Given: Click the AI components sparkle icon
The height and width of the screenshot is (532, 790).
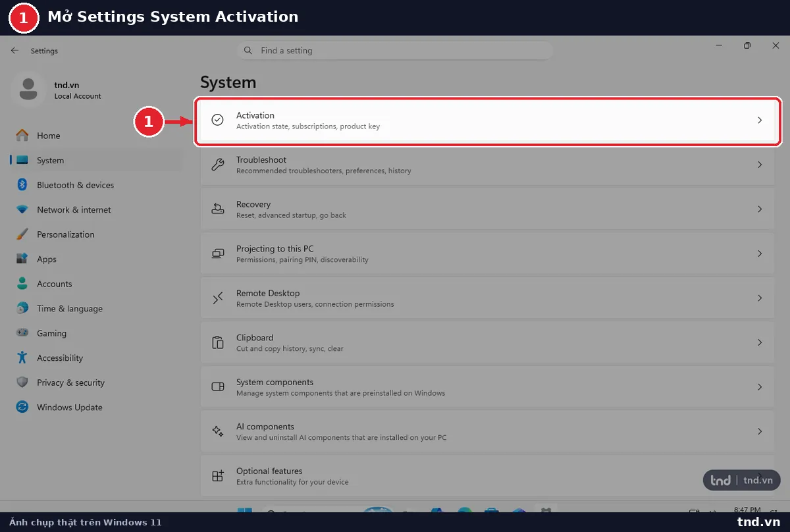Looking at the screenshot, I should coord(218,431).
